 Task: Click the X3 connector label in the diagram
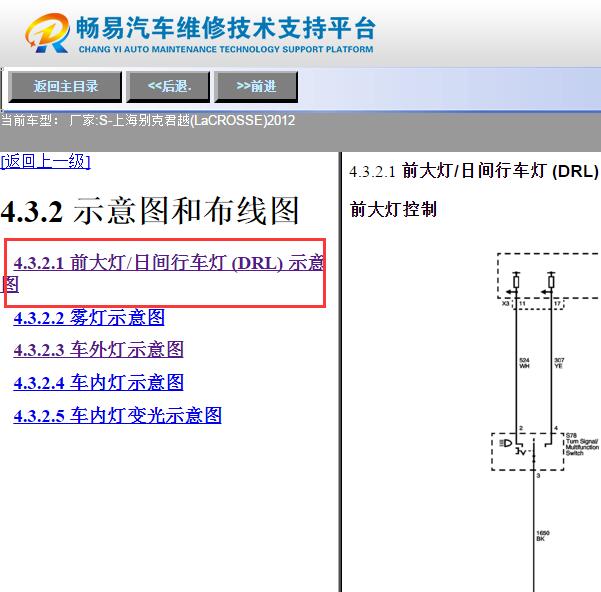coord(506,303)
